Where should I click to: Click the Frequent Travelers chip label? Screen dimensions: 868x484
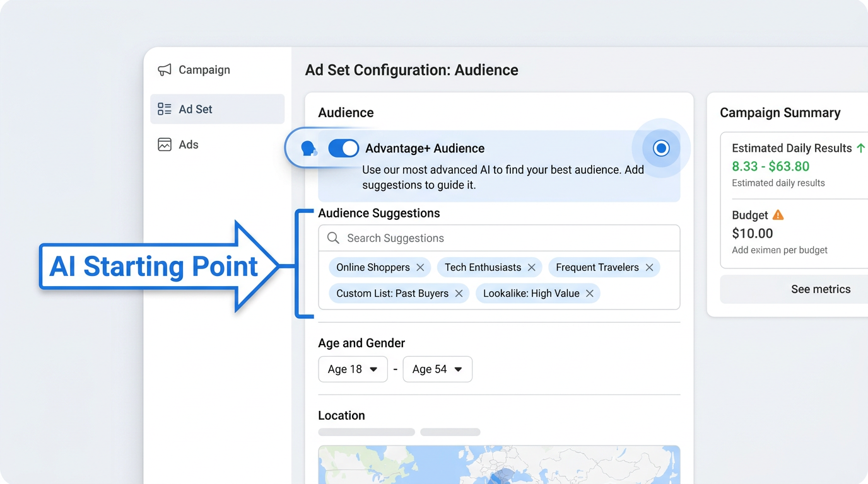pyautogui.click(x=597, y=267)
